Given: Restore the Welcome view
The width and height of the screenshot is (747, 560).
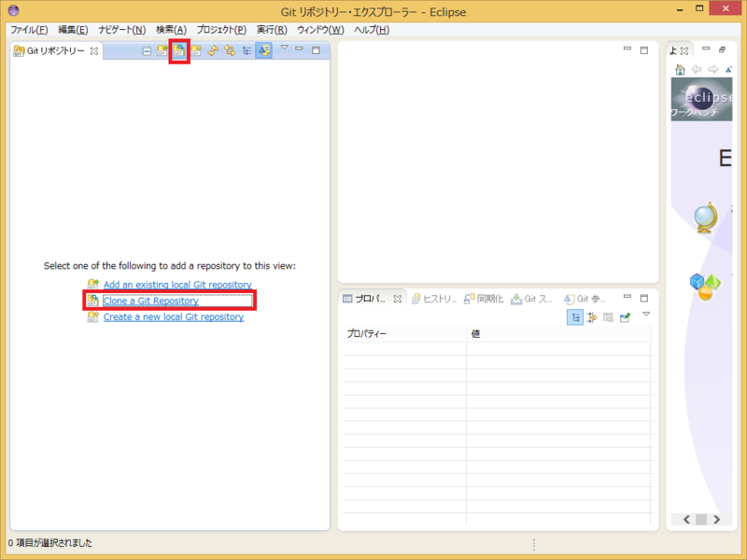Looking at the screenshot, I should (722, 49).
